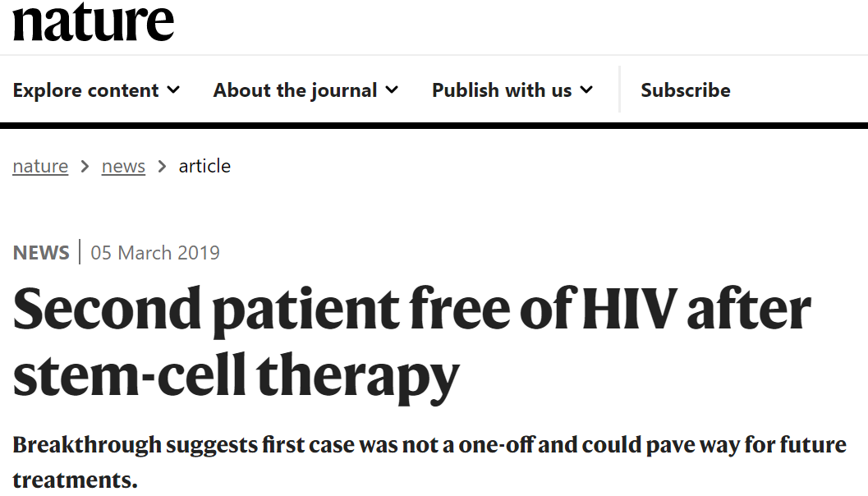Image resolution: width=868 pixels, height=496 pixels.
Task: Expand the About the journal chevron arrow
Action: click(x=392, y=90)
